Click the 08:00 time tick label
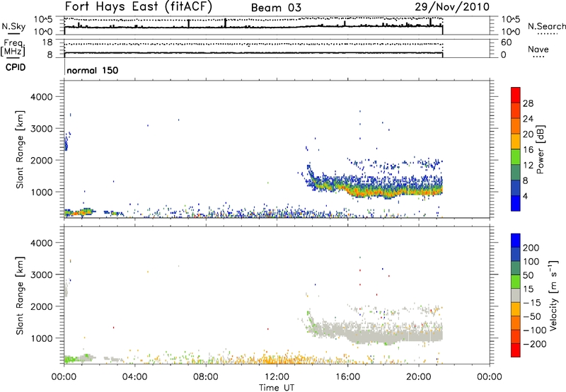The width and height of the screenshot is (566, 392). (x=205, y=377)
